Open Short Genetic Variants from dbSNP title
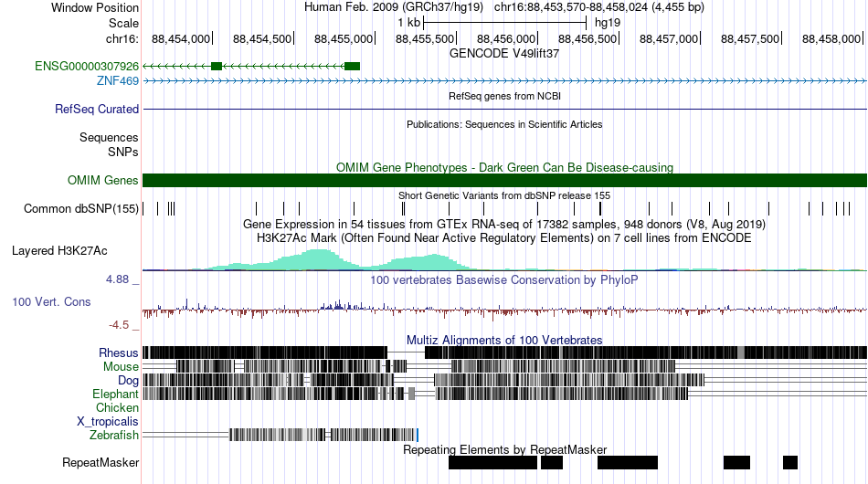The height and width of the screenshot is (484, 868). 504,195
